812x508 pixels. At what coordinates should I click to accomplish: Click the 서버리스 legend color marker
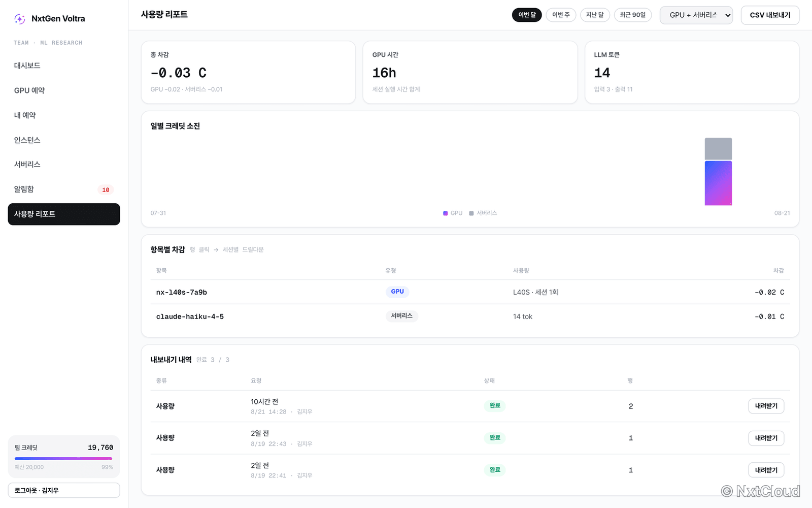point(471,213)
